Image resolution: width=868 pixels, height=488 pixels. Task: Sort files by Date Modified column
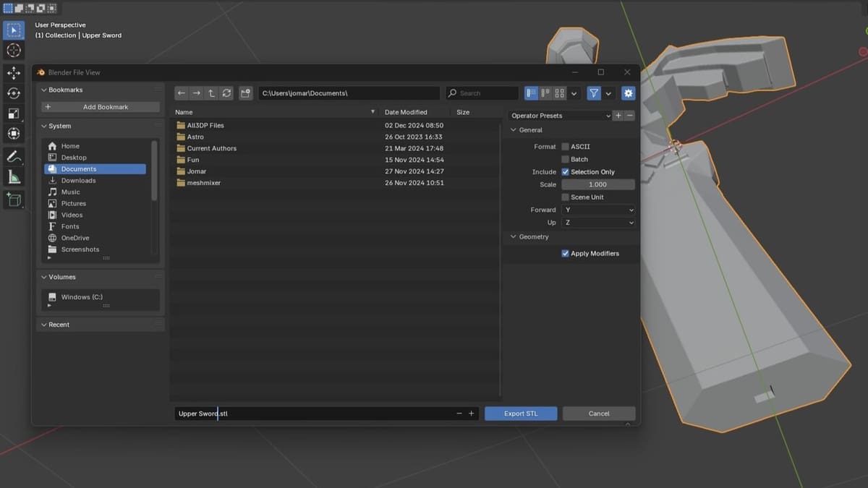415,112
